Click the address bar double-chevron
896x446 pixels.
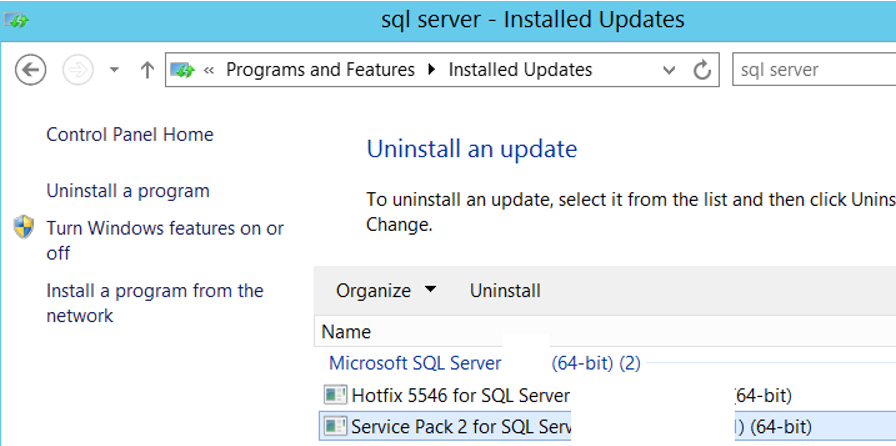click(209, 70)
